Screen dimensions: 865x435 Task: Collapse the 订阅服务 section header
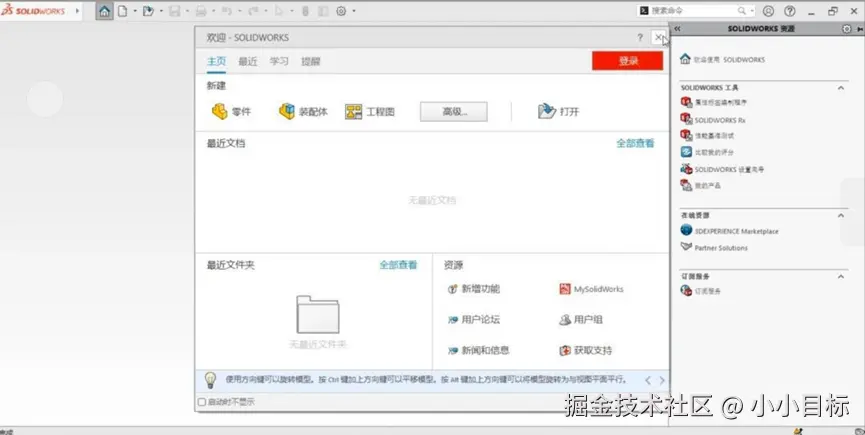(x=841, y=276)
